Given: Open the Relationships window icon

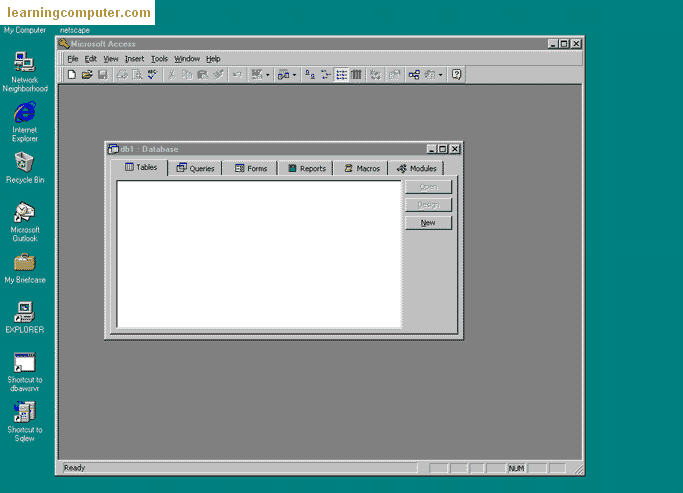Looking at the screenshot, I should tap(414, 75).
